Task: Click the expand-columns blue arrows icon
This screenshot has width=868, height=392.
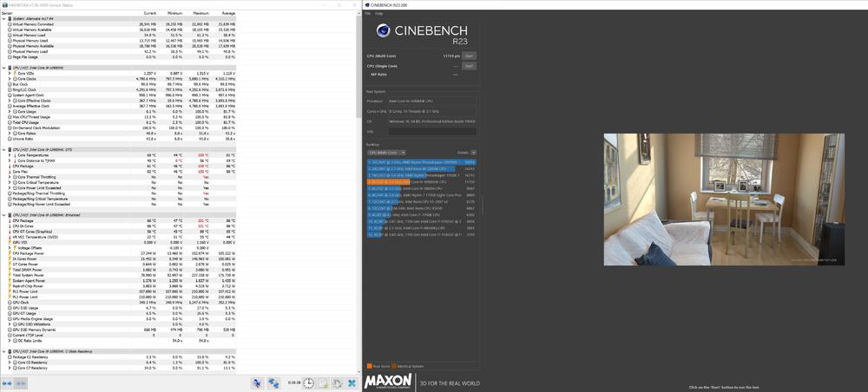Action: 8,382
